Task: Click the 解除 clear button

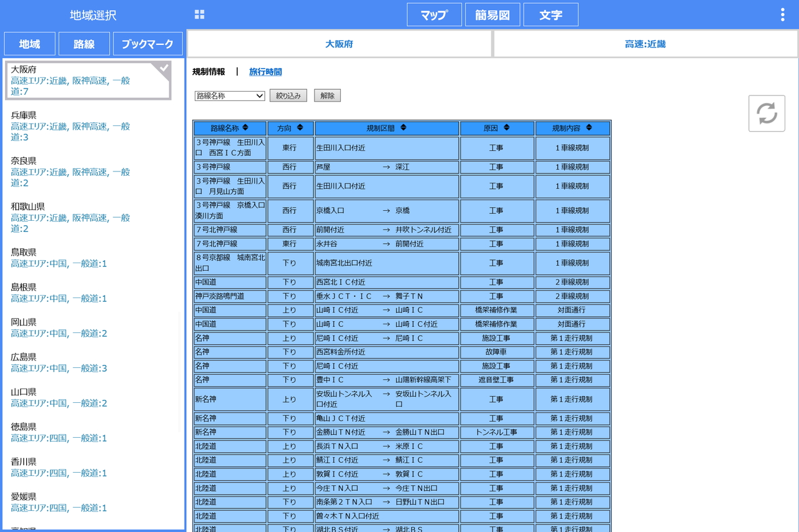Action: (327, 96)
